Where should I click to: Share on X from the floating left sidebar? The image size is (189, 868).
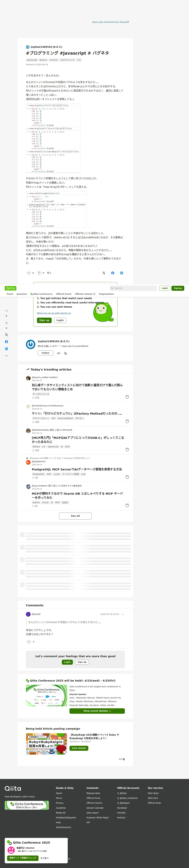click(6, 335)
